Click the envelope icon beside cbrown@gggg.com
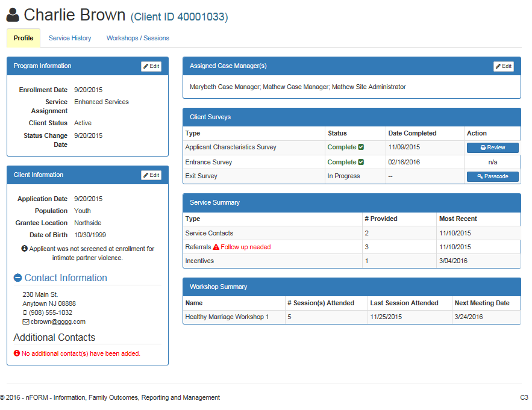 26,322
